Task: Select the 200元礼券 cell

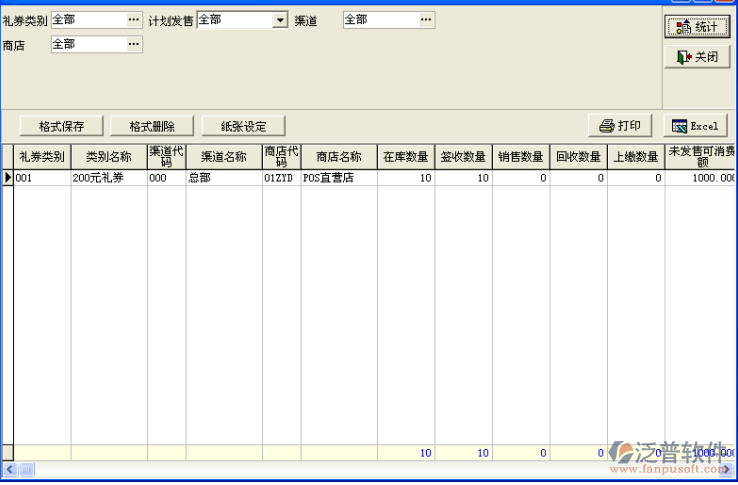Action: 108,178
